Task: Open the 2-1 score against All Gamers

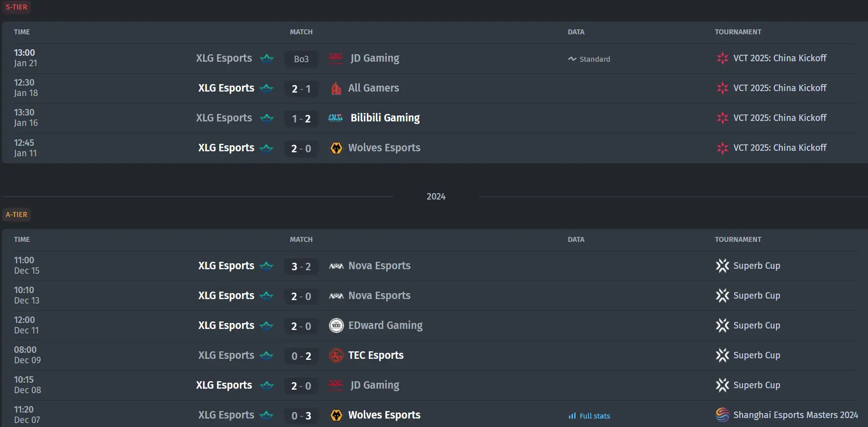Action: pos(301,89)
